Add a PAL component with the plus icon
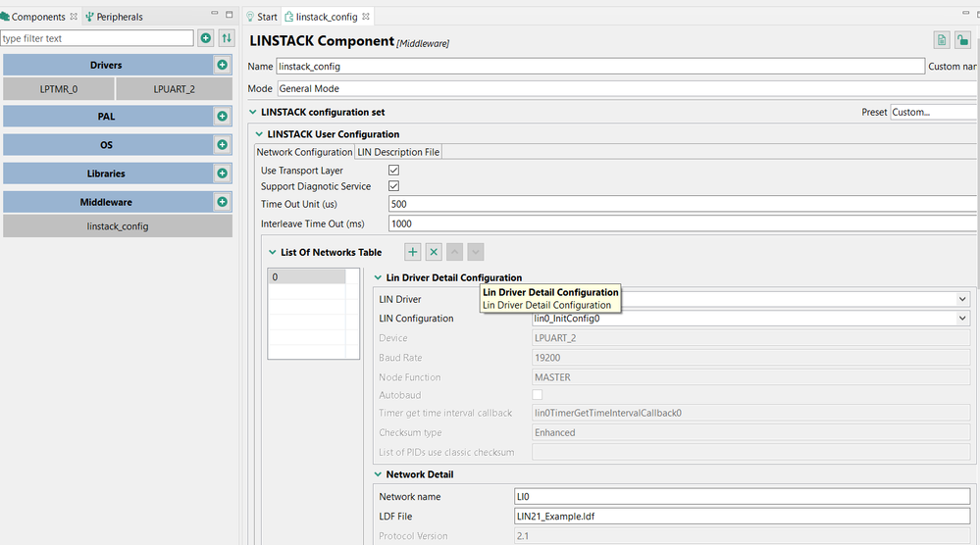 point(222,116)
